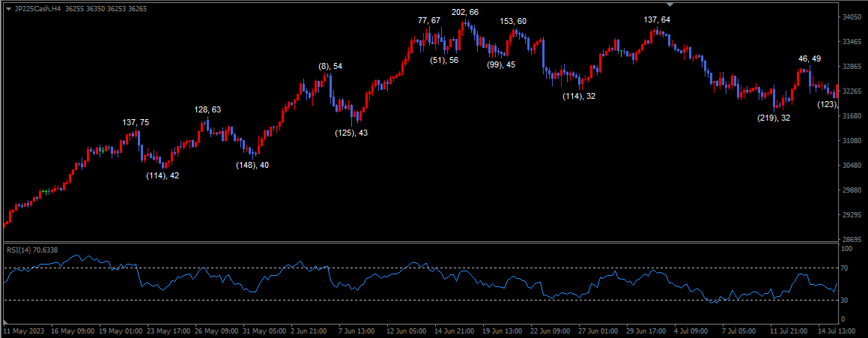Click the swing label "(219), 32"

[774, 118]
